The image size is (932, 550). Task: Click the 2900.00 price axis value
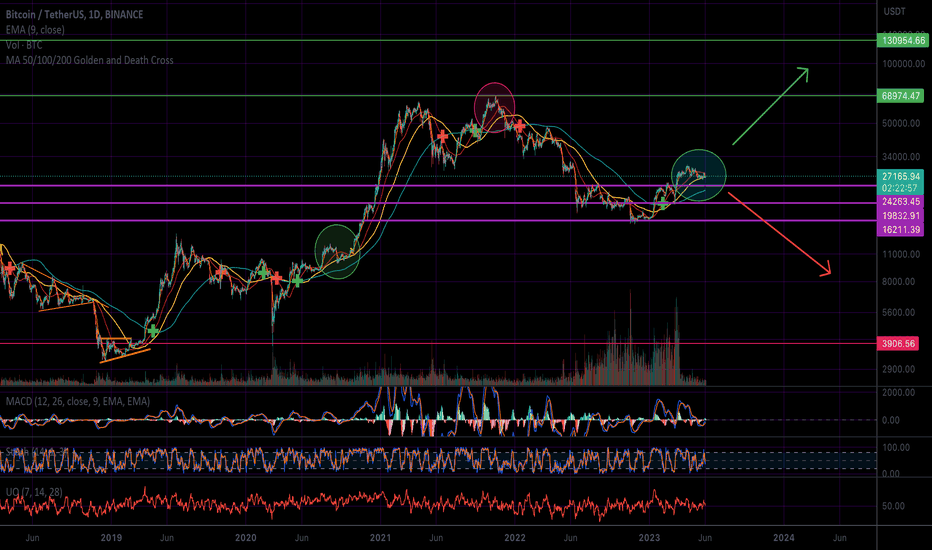tap(899, 369)
